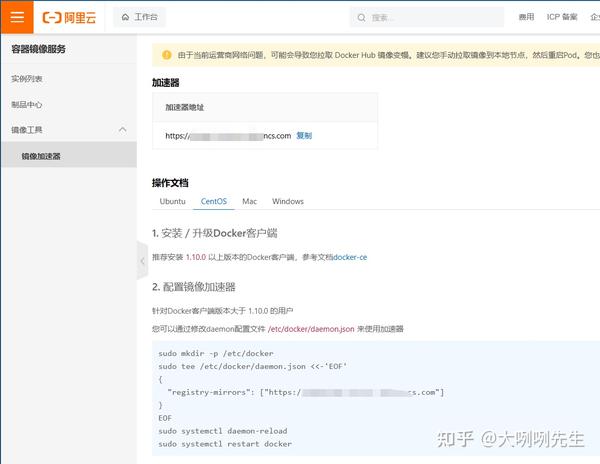Image resolution: width=600 pixels, height=464 pixels.
Task: Click the 1.10.0 version text
Action: tap(196, 257)
